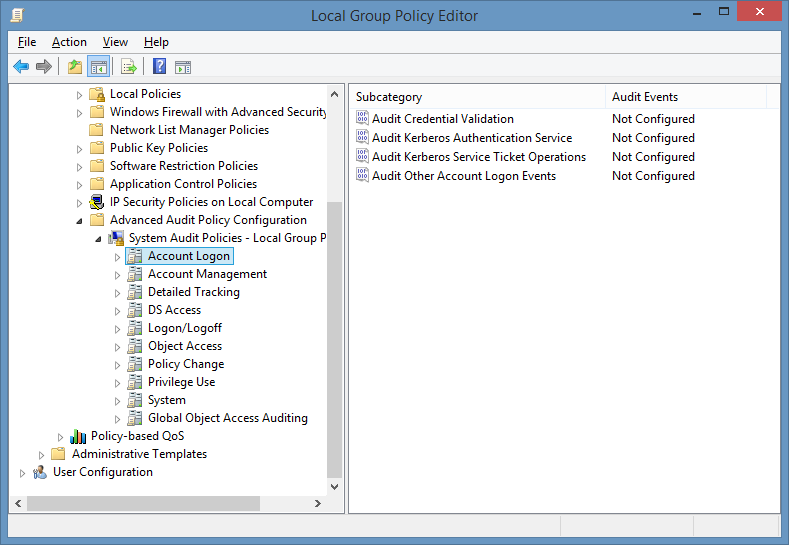The width and height of the screenshot is (789, 545).
Task: Maximize the Local Group Policy Editor window
Action: [x=724, y=12]
